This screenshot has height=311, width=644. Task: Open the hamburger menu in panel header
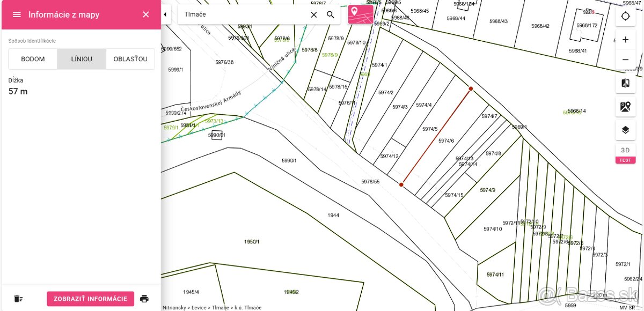click(17, 14)
